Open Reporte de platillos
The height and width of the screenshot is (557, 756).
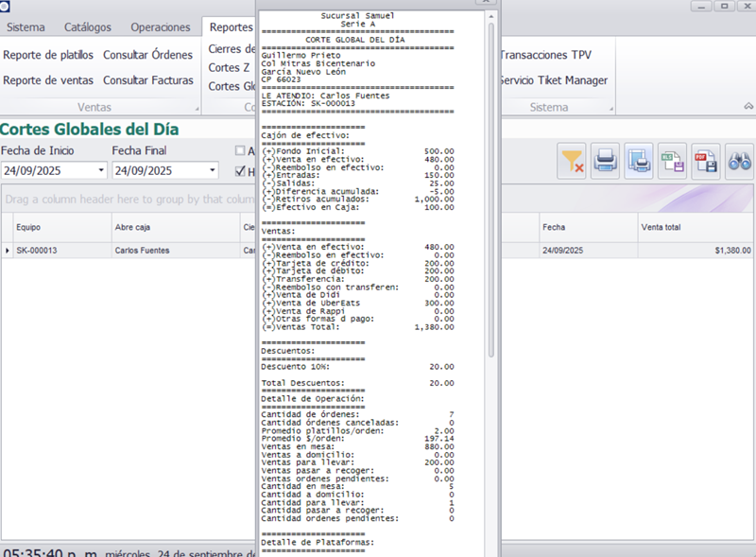(x=48, y=55)
